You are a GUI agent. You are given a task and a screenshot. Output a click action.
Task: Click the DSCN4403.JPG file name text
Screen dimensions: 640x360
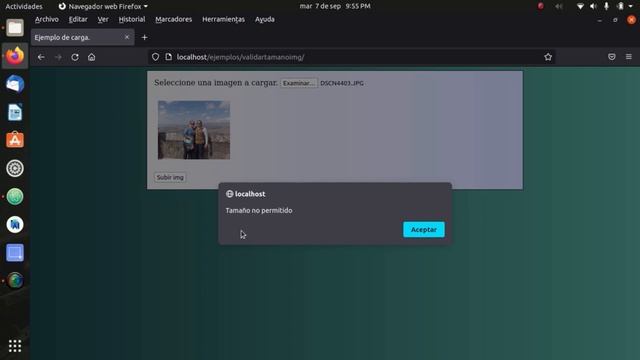tap(342, 83)
